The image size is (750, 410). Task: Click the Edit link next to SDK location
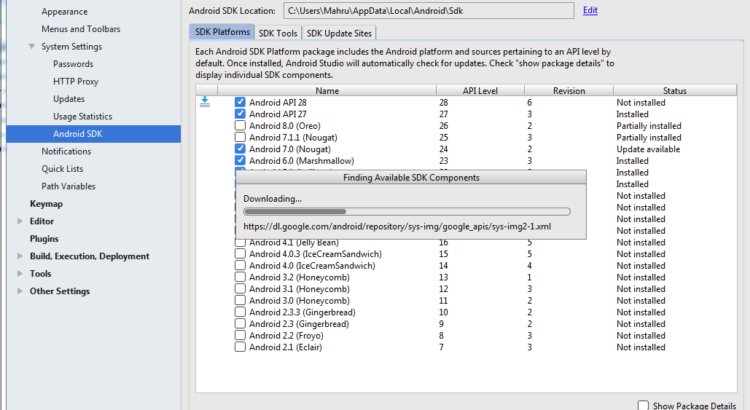click(x=590, y=10)
